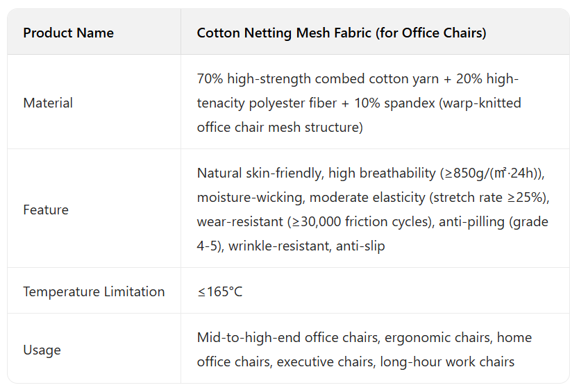Click the "Product Name" header cell
This screenshot has height=392, width=570.
coord(68,33)
